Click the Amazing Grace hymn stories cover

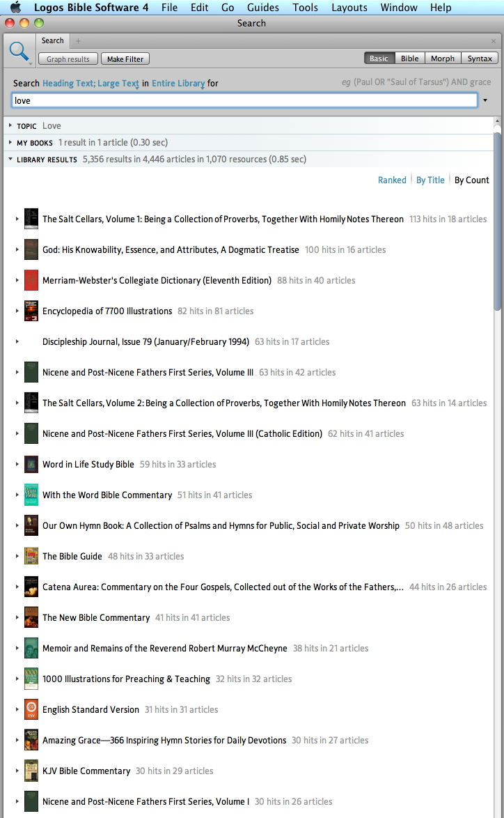click(31, 740)
